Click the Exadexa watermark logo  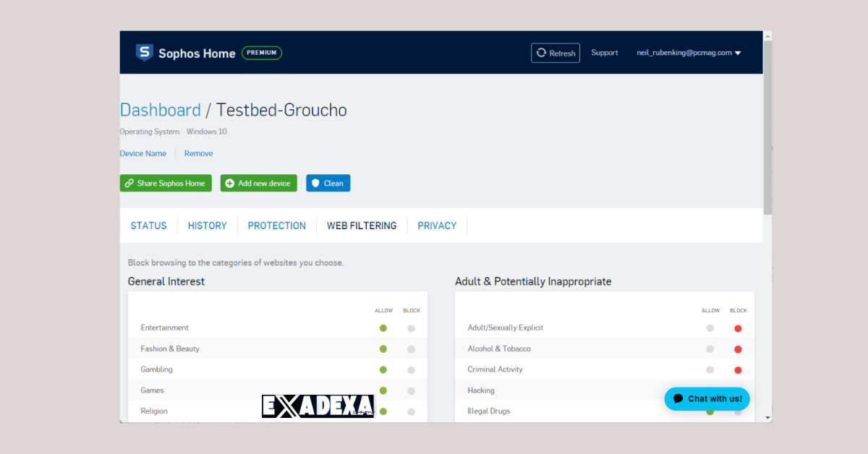318,406
